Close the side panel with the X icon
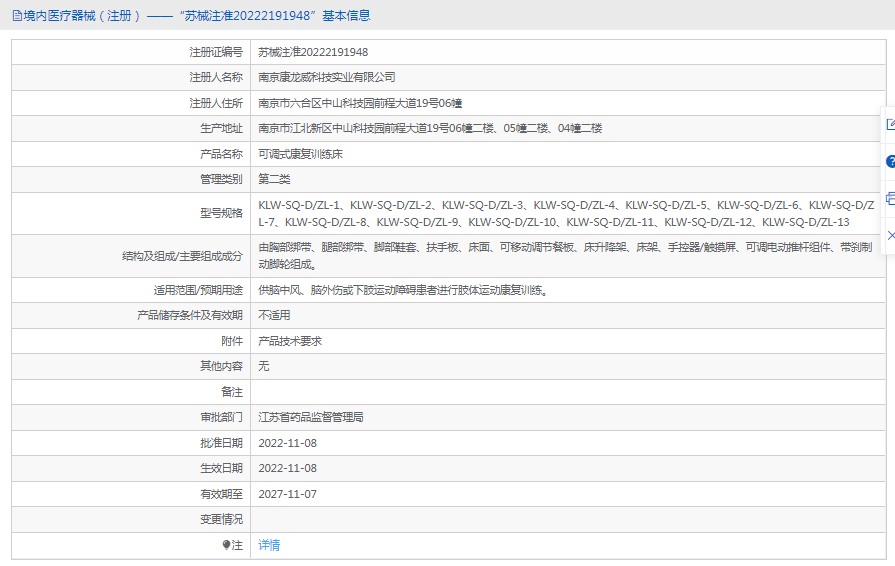895x566 pixels. [x=891, y=235]
